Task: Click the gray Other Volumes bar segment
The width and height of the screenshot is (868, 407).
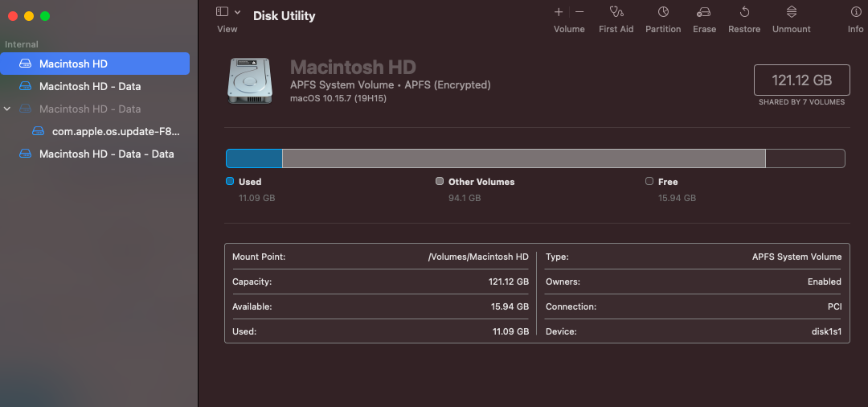Action: click(524, 158)
